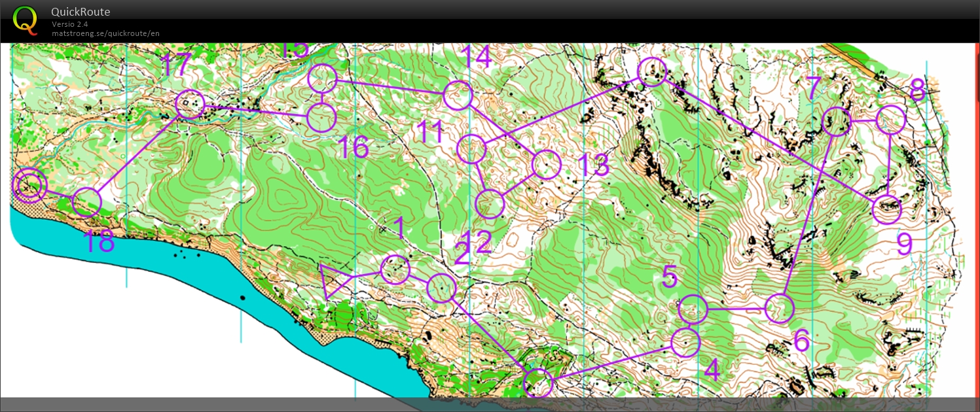This screenshot has width=980, height=412.
Task: Click control circle 7
Action: coord(836,121)
